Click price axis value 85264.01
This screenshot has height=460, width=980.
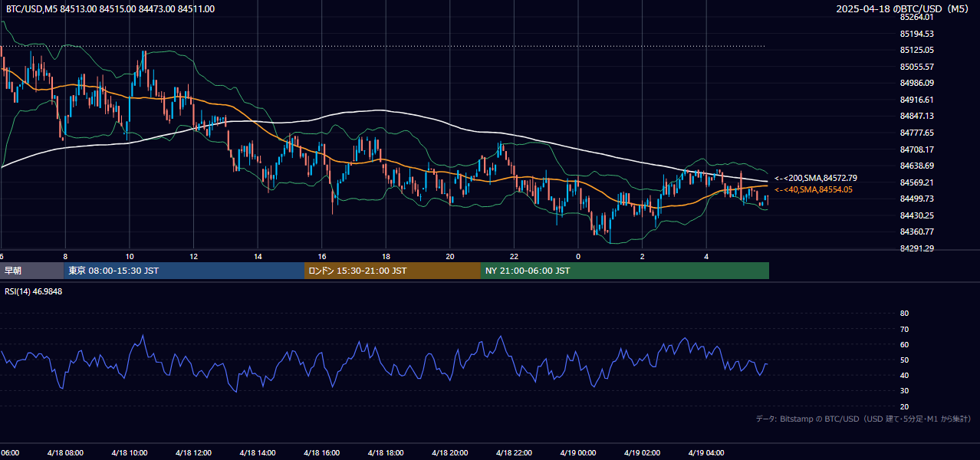click(916, 17)
